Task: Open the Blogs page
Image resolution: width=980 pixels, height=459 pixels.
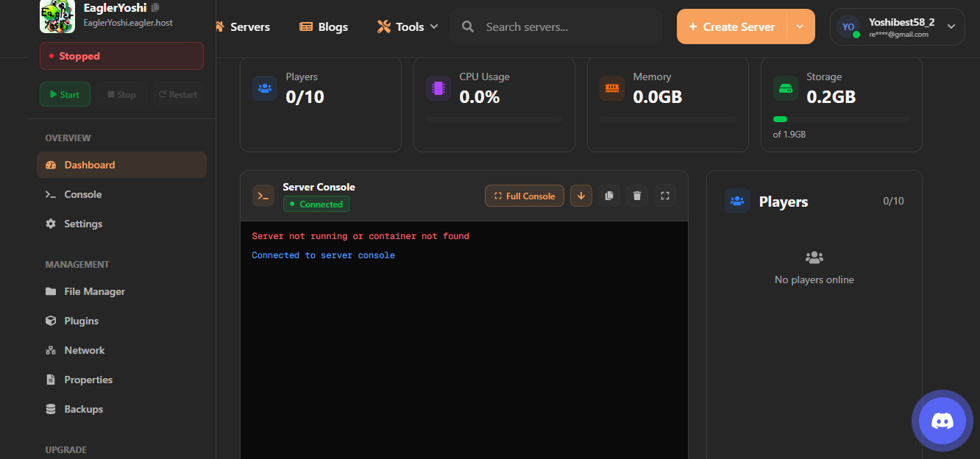Action: click(324, 26)
